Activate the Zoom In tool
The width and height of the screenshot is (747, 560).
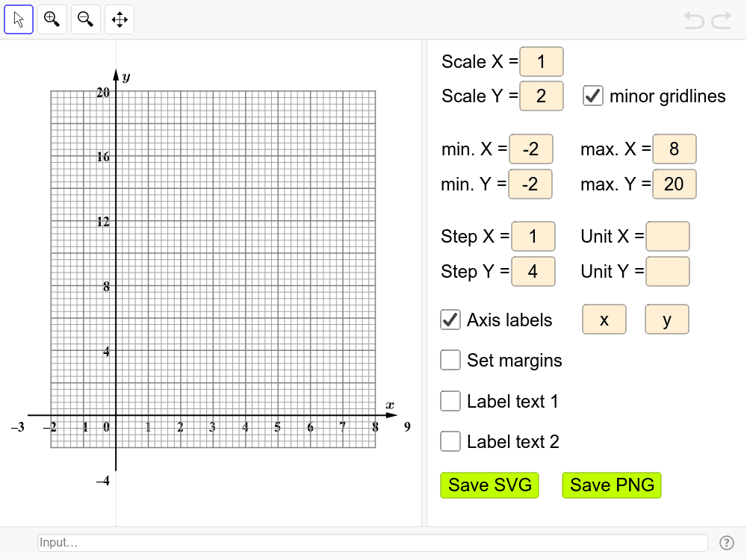52,19
